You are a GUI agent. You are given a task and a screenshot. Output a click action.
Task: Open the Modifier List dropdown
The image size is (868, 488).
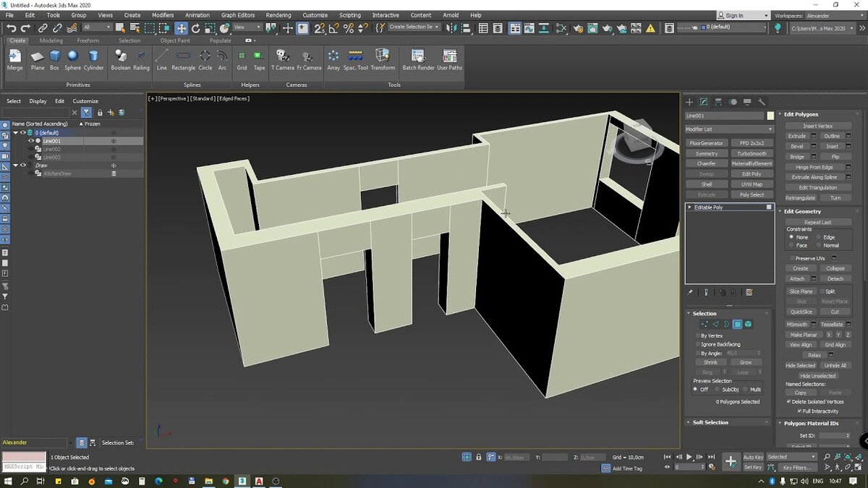click(729, 129)
